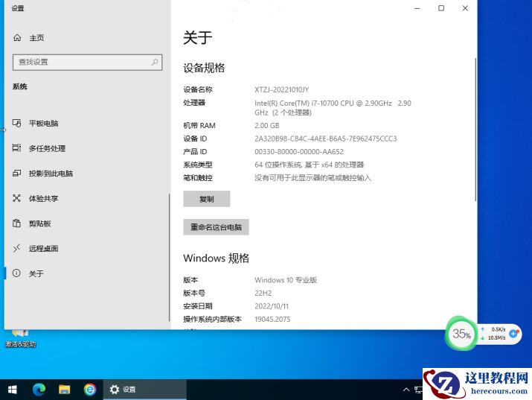
Task: Maximize the Settings window
Action: (x=441, y=8)
